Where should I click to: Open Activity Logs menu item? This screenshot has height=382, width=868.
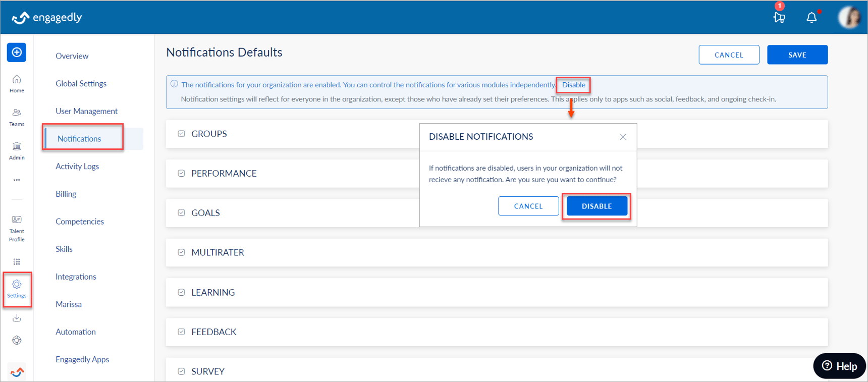(77, 167)
